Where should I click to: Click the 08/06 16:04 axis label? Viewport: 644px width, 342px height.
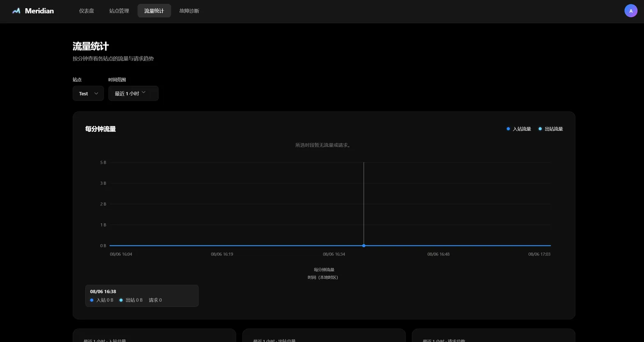121,254
